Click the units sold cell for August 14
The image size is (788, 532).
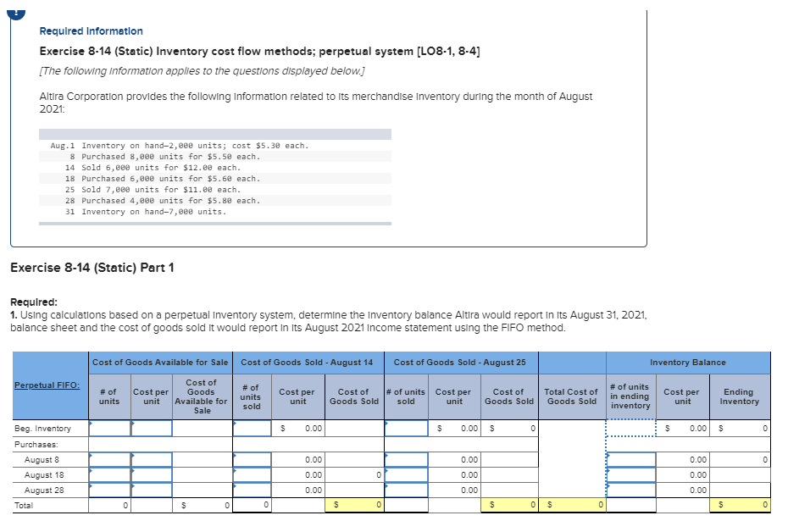[x=251, y=429]
